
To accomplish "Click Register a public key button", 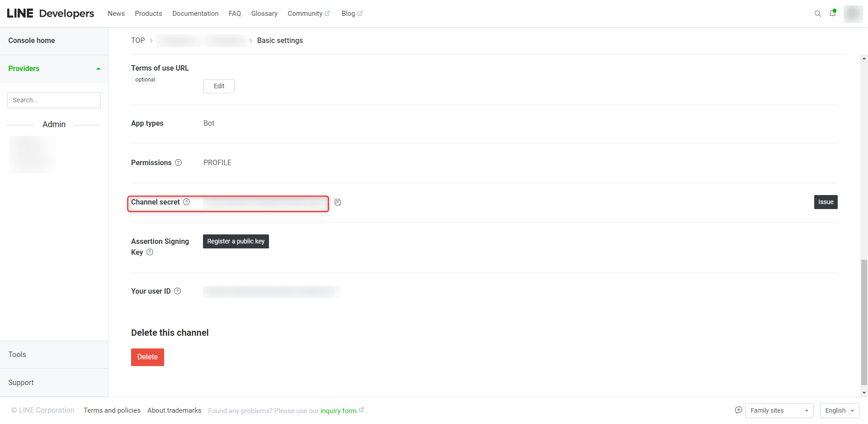I will 236,241.
